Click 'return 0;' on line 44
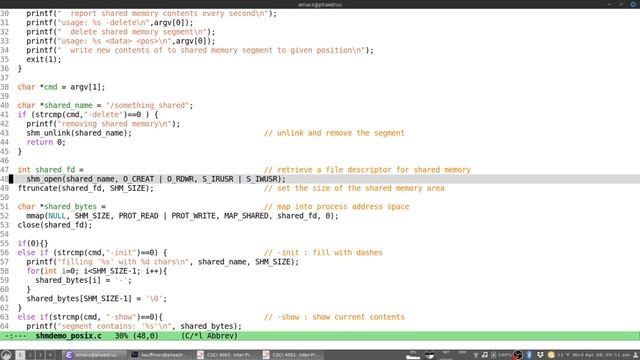The width and height of the screenshot is (640, 360). coord(46,142)
